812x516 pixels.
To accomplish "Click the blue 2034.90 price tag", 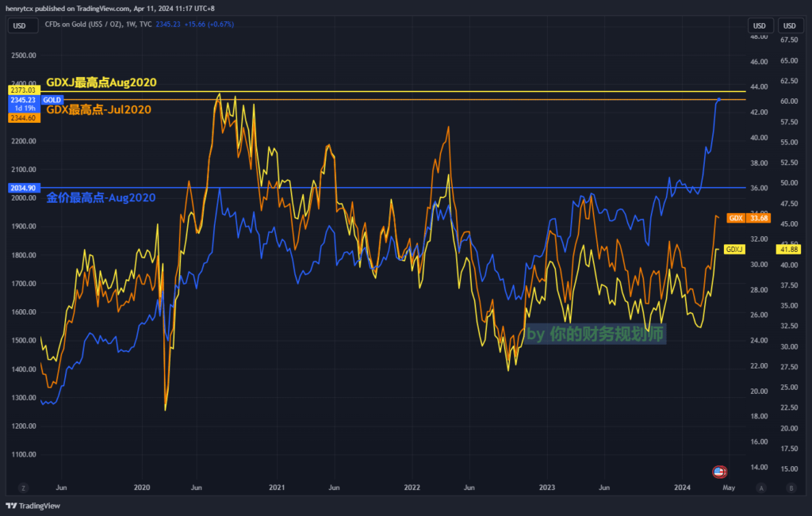I will pos(23,188).
